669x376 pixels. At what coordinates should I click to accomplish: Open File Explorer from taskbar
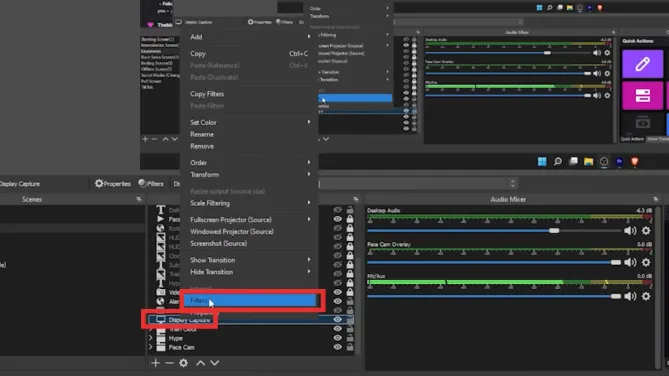click(588, 161)
